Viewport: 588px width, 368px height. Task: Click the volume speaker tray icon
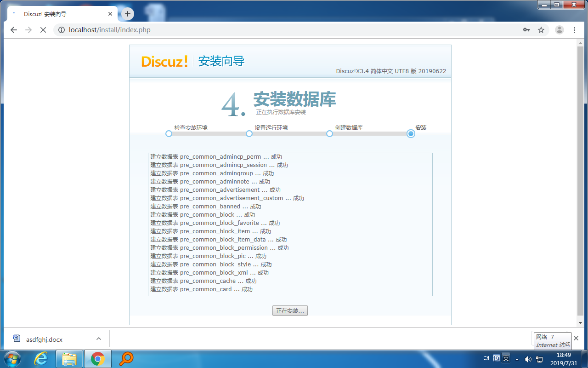[528, 359]
